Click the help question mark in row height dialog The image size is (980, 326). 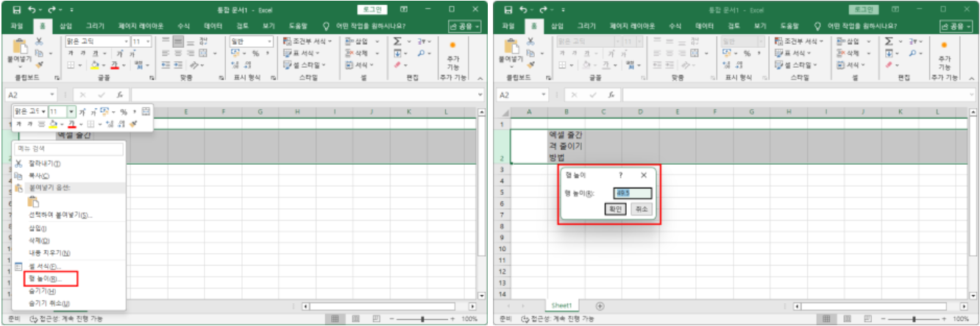tap(619, 175)
